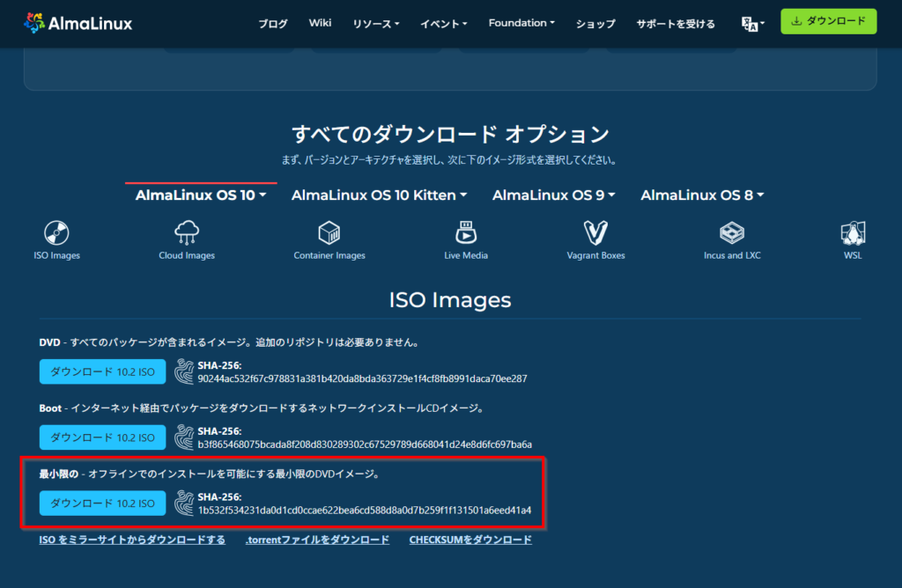Open the ショップ nav item

click(595, 24)
